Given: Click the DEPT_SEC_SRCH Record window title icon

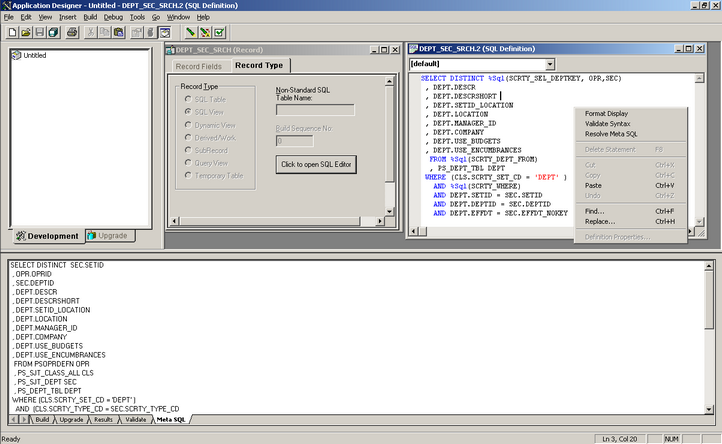Looking at the screenshot, I should coord(170,50).
